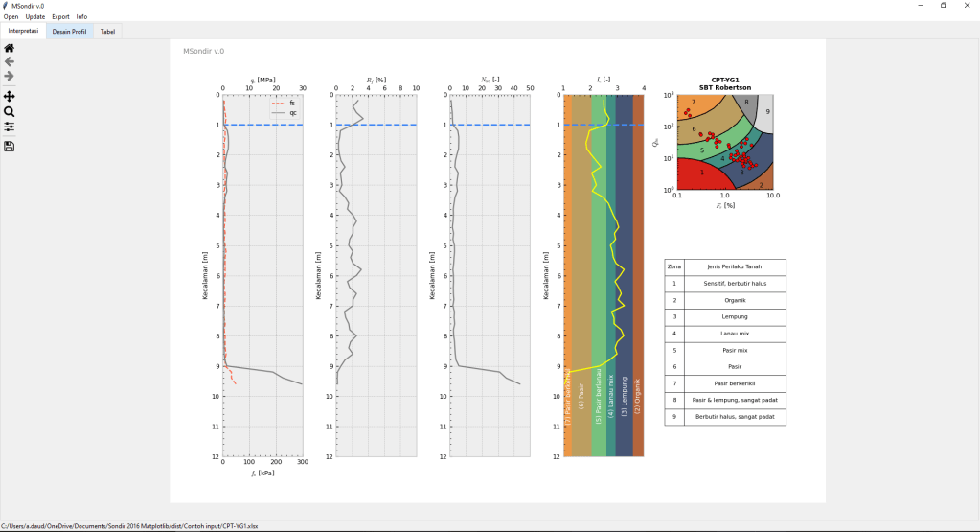This screenshot has width=980, height=532.
Task: Expand the Export menu
Action: coord(60,17)
